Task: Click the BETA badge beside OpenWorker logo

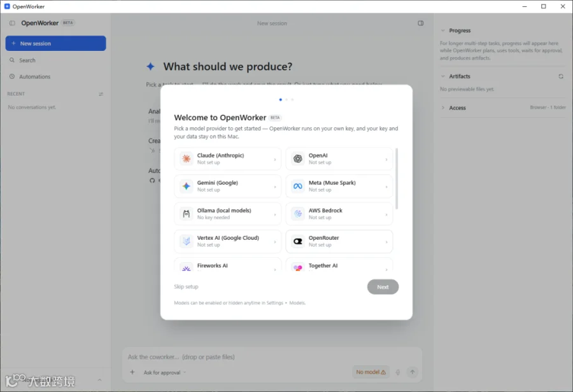Action: coord(67,23)
